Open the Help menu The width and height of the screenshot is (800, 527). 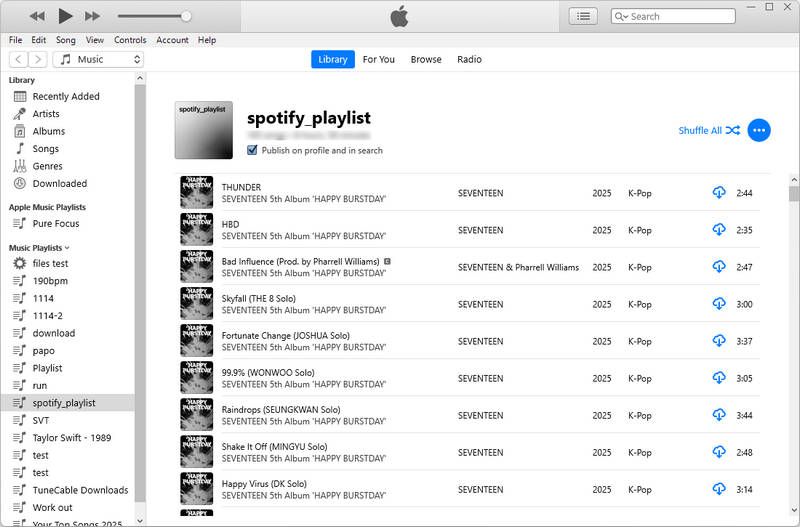coord(207,40)
